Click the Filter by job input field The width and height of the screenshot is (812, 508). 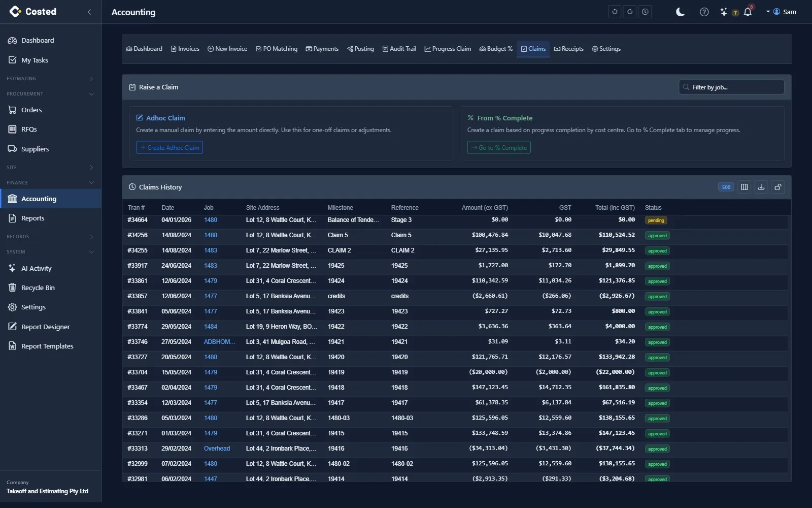point(731,87)
